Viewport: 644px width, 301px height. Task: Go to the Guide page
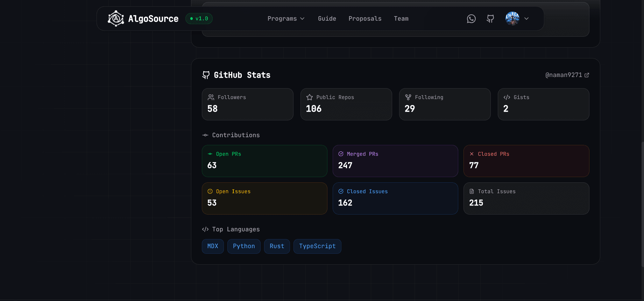(x=327, y=19)
